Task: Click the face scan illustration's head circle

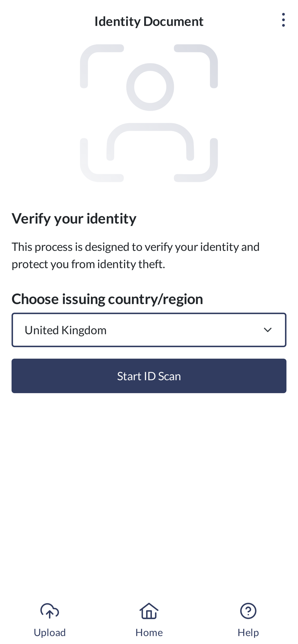Action: pyautogui.click(x=150, y=87)
